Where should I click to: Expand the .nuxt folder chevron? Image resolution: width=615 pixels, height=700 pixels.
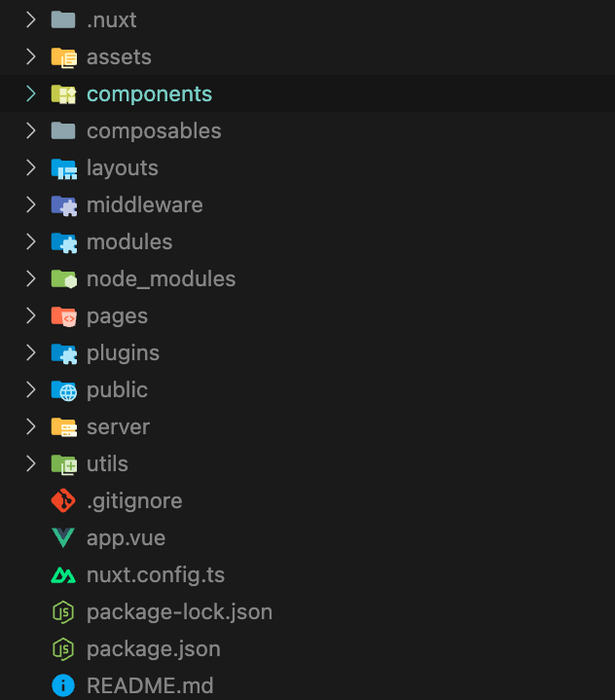point(30,20)
